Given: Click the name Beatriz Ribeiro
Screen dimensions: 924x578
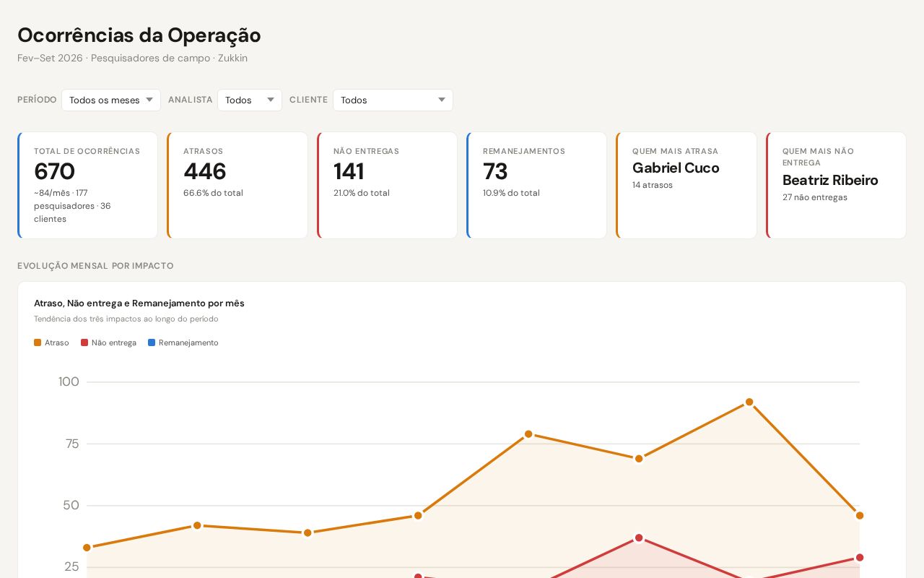Looking at the screenshot, I should click(830, 180).
